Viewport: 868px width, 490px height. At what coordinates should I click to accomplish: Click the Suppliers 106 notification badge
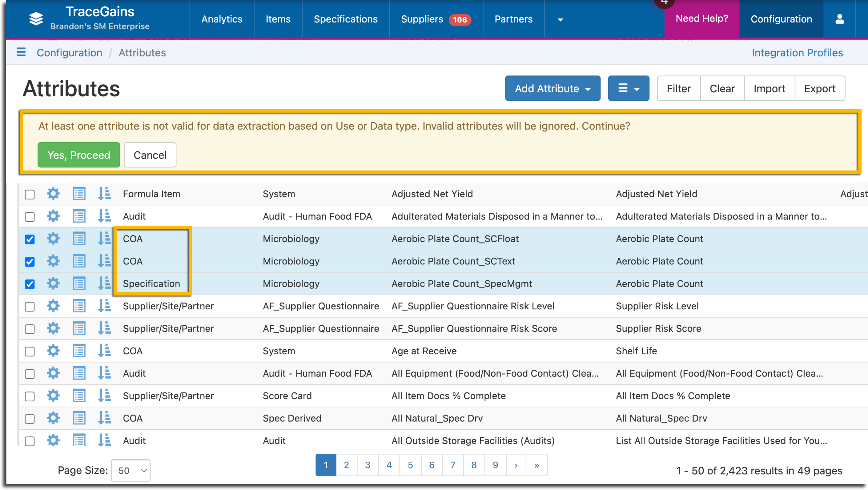tap(460, 20)
